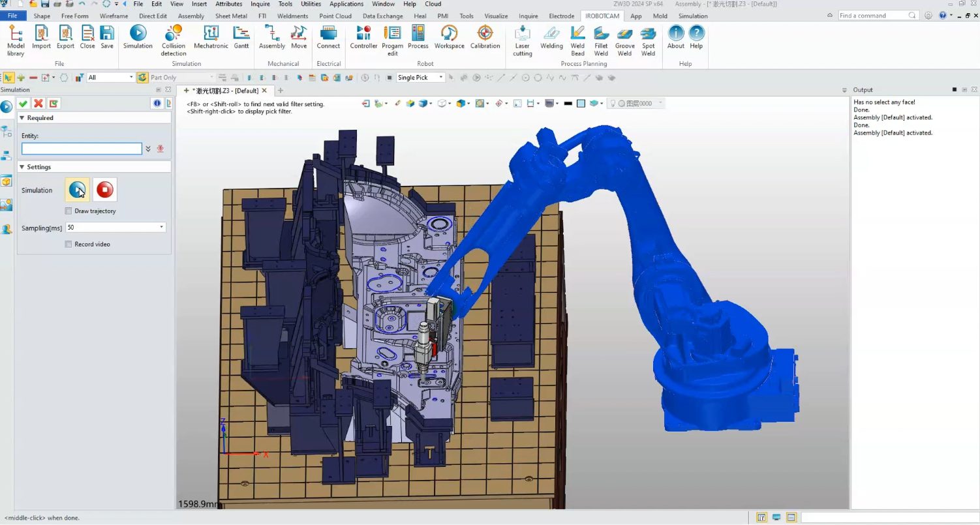Switch to the Assembly ribbon tab
Image resolution: width=980 pixels, height=525 pixels.
point(191,16)
